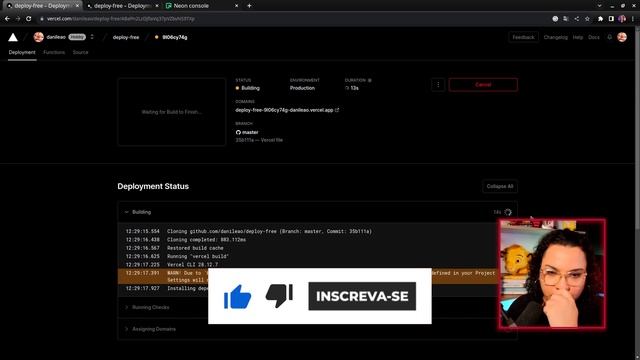Go to the deploy-free project breadcrumb

pos(126,37)
